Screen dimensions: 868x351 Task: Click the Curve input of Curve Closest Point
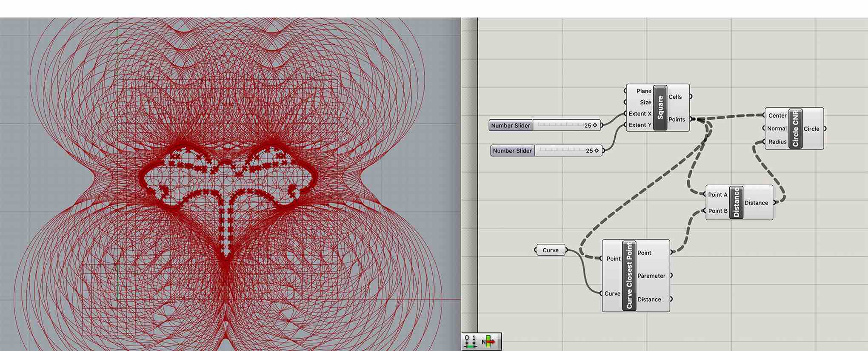pyautogui.click(x=612, y=293)
